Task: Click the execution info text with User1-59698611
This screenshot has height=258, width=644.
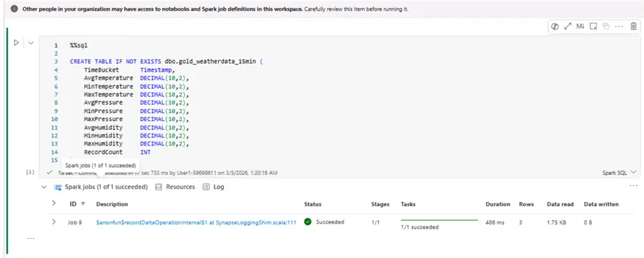Action: coord(167,173)
